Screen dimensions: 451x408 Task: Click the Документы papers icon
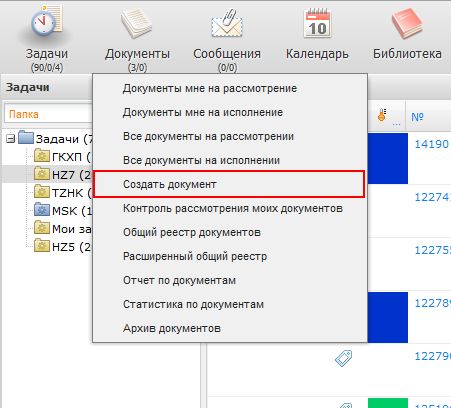137,23
